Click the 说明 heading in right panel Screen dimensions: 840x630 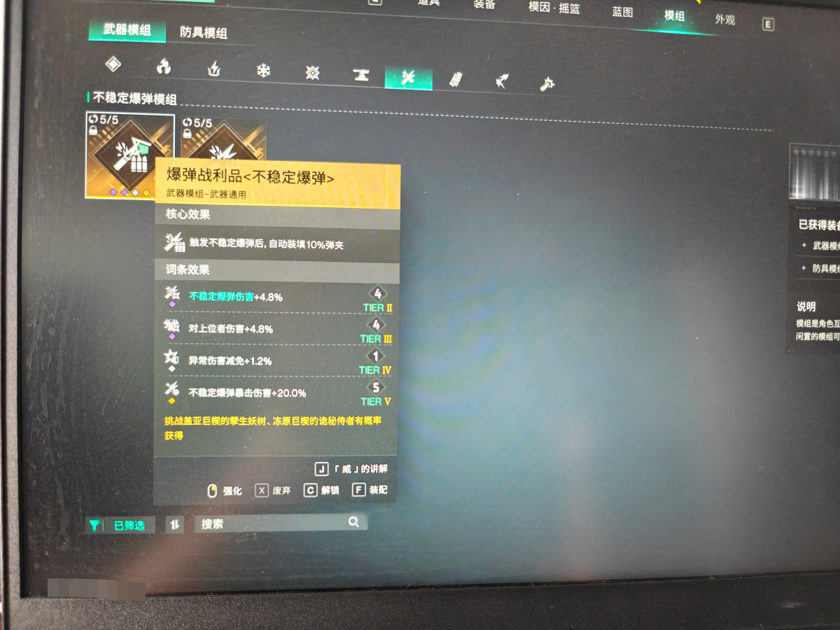(x=806, y=307)
